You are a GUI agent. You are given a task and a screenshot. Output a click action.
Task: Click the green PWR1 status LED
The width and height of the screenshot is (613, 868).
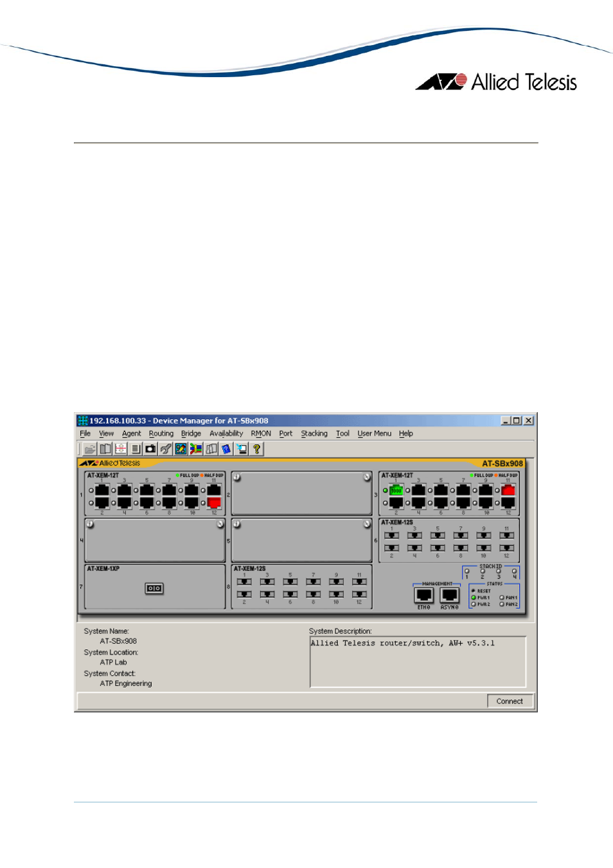(474, 598)
